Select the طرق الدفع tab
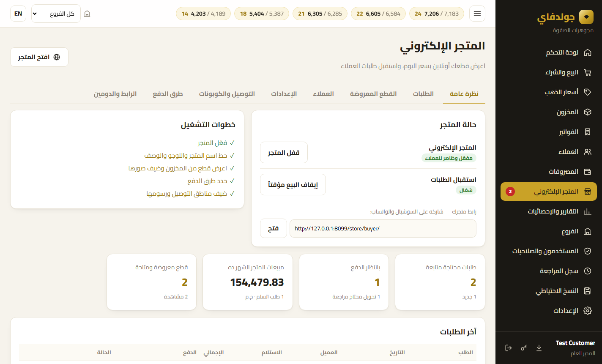 pos(168,93)
